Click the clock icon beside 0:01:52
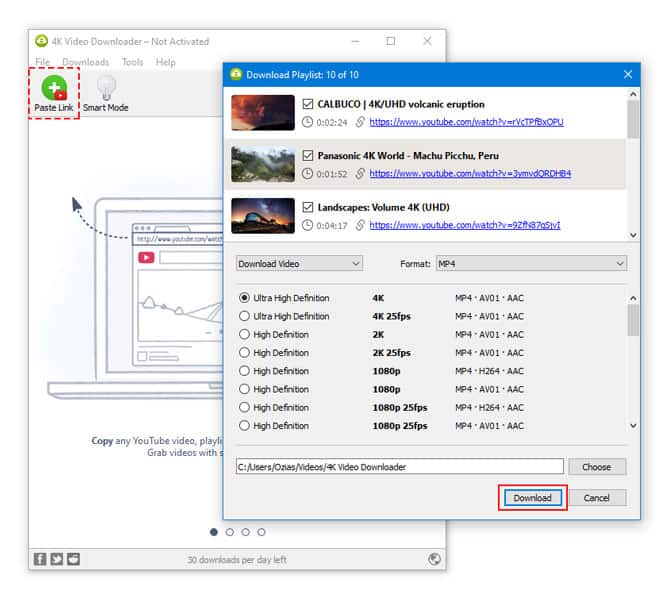 307,173
